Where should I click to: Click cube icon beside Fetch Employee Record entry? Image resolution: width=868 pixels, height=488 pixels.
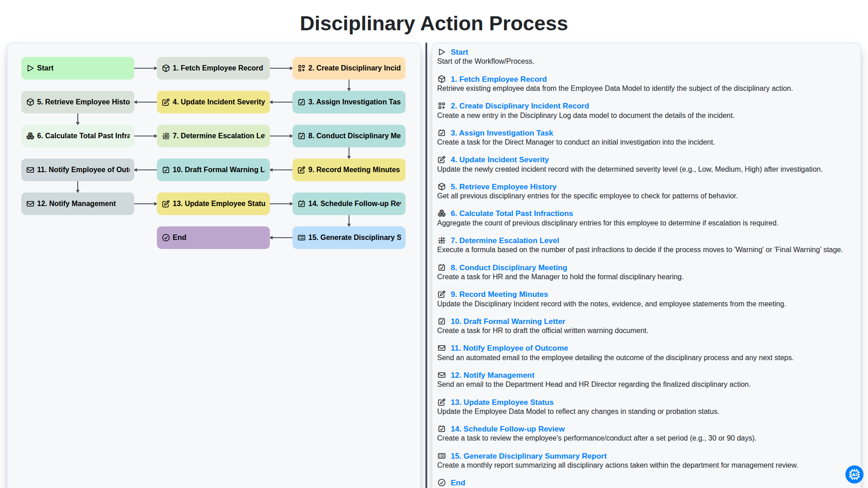click(442, 79)
